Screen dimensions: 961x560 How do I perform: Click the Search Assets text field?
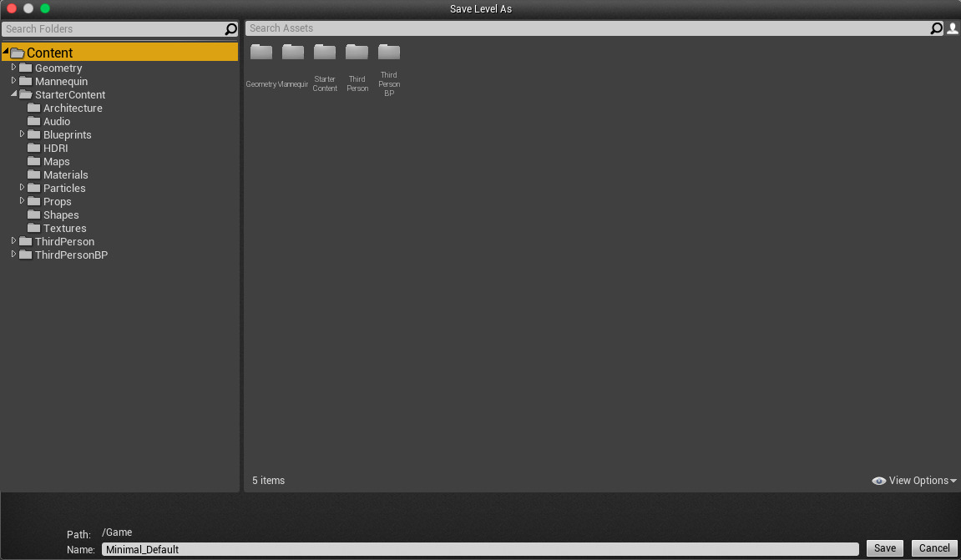pos(584,28)
